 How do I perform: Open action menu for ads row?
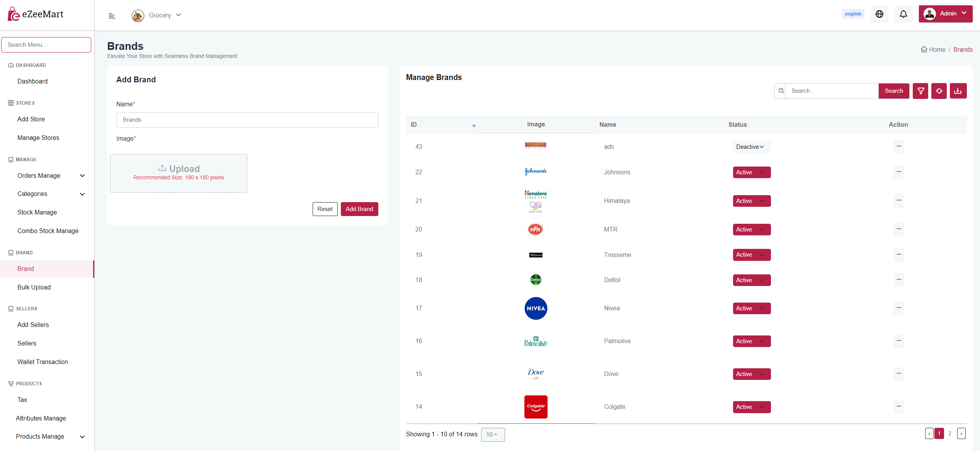898,146
